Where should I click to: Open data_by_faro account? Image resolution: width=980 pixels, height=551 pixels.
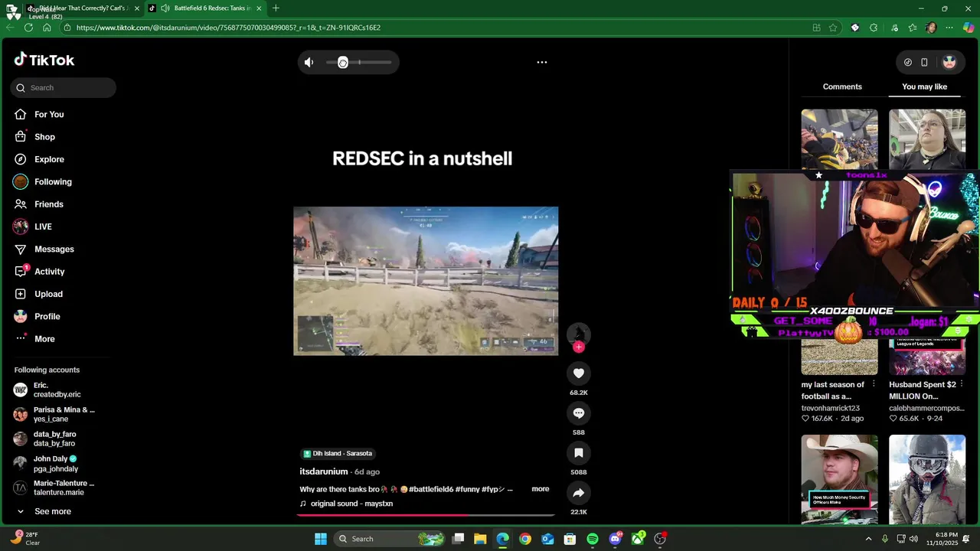54,439
